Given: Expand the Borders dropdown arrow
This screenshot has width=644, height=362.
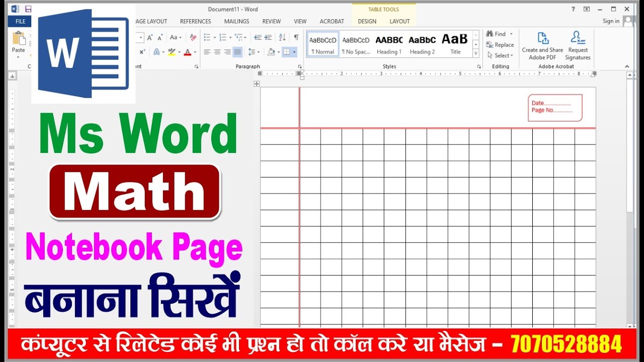Looking at the screenshot, I should (x=294, y=52).
